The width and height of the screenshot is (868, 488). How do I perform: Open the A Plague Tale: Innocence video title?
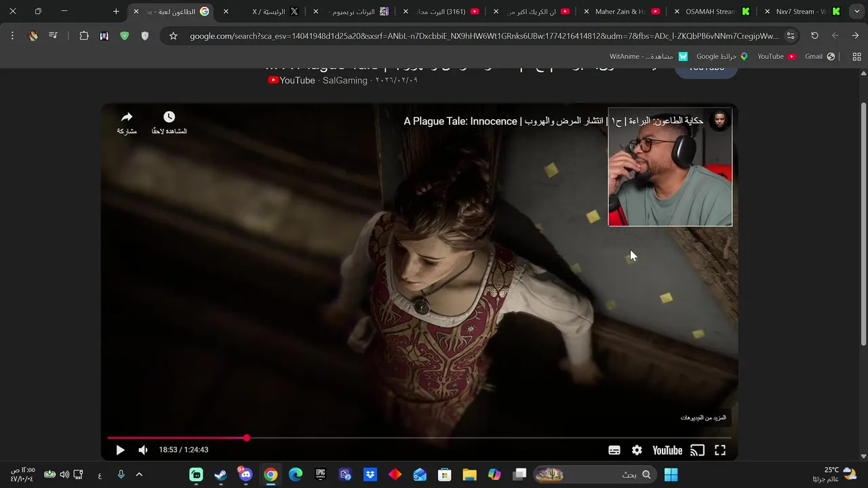click(x=553, y=121)
